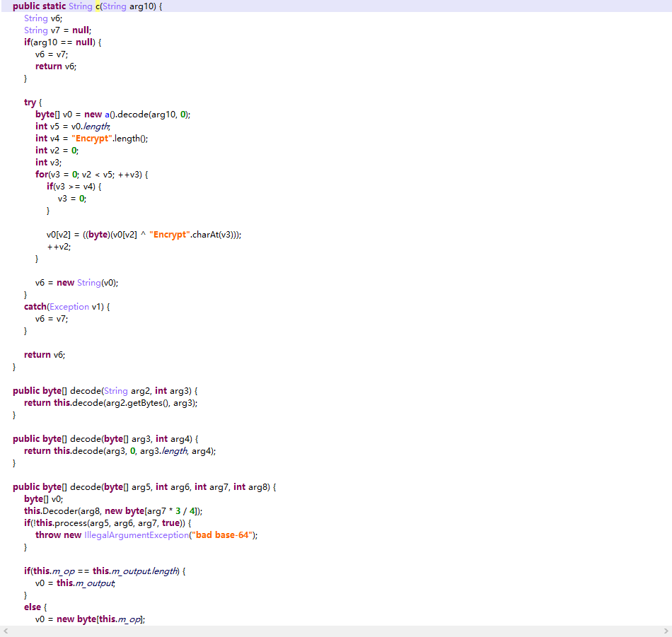Click the '++v2;' line

coord(59,246)
